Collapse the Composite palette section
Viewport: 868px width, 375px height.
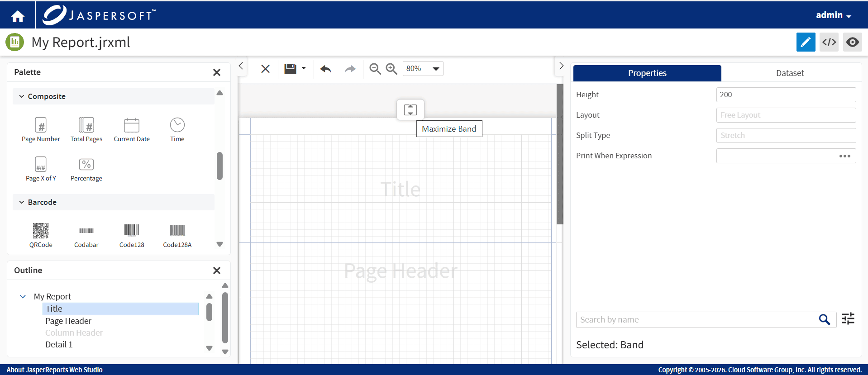pos(22,96)
